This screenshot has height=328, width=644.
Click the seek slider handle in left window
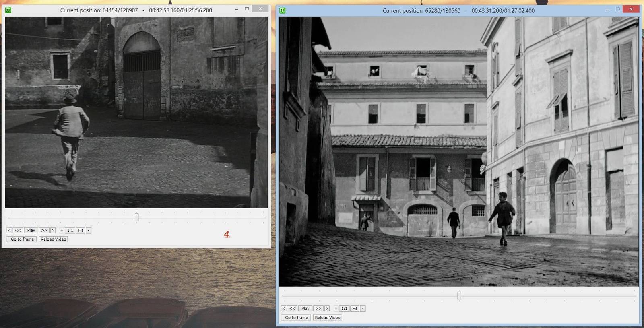[137, 217]
